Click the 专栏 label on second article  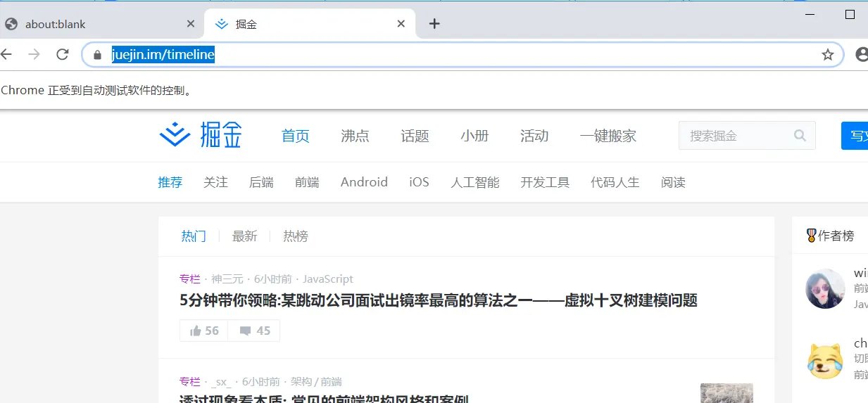(x=190, y=382)
